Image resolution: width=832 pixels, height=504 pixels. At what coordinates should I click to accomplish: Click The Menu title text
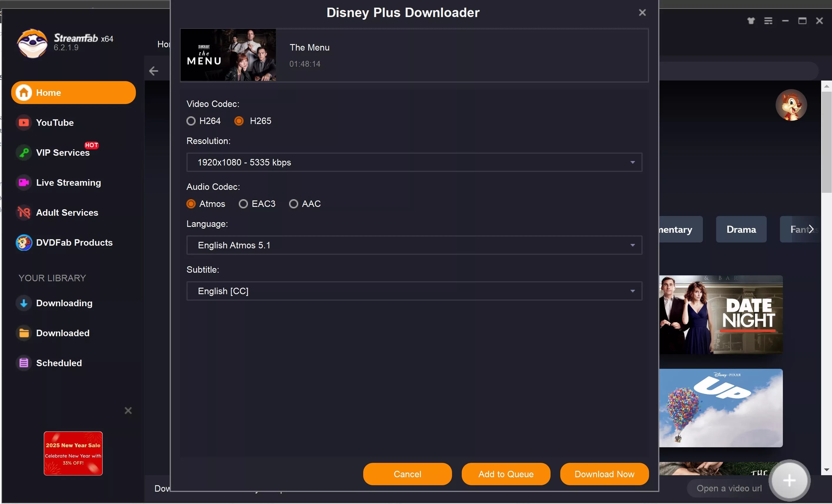pos(309,48)
